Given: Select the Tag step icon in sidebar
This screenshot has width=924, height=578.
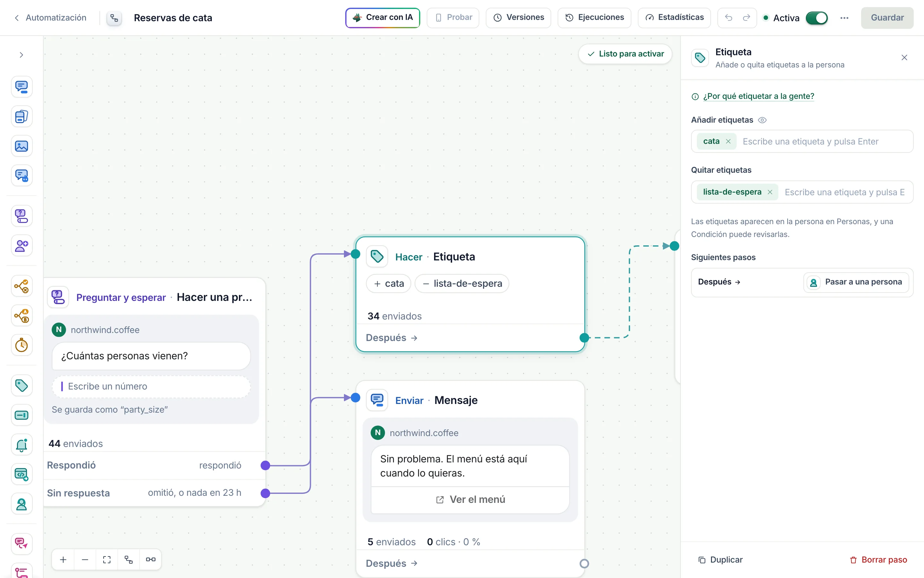Looking at the screenshot, I should [21, 385].
